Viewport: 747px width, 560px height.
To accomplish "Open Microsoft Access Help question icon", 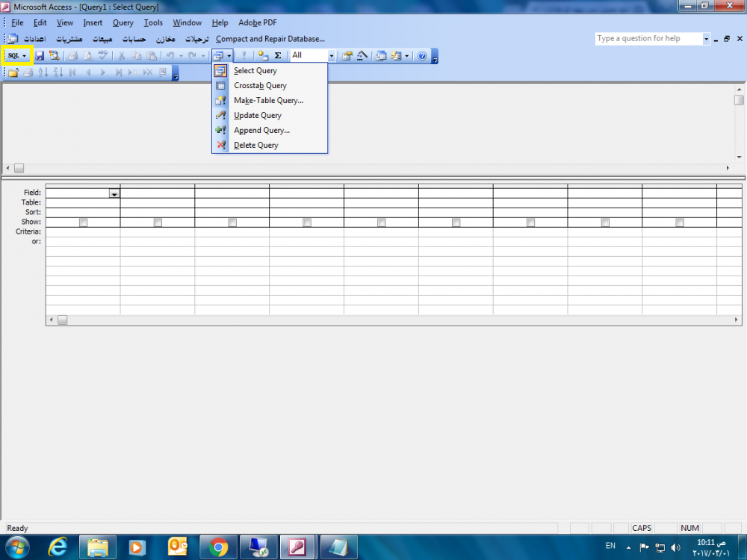I will coord(422,56).
